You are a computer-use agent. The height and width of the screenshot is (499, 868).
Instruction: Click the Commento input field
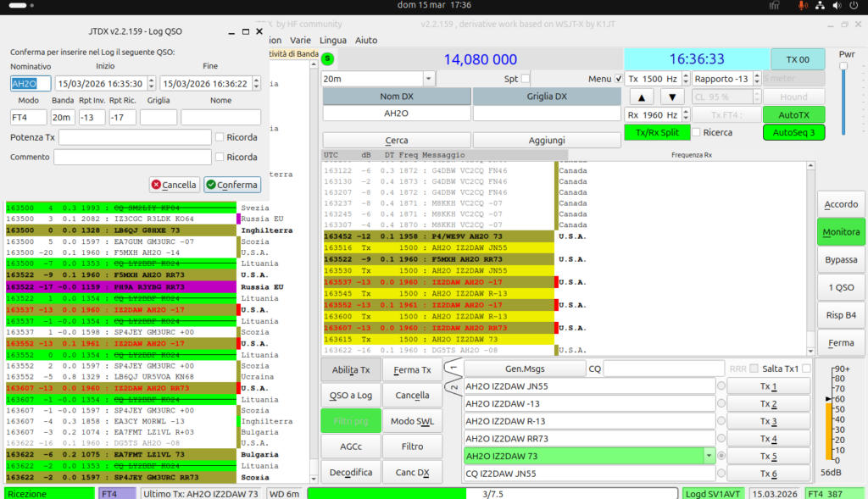coord(132,157)
